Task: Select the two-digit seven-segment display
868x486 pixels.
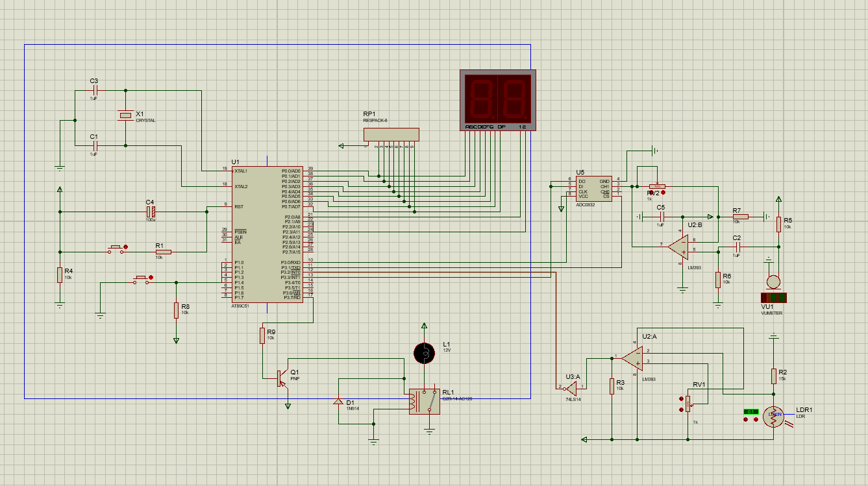Action: point(497,100)
